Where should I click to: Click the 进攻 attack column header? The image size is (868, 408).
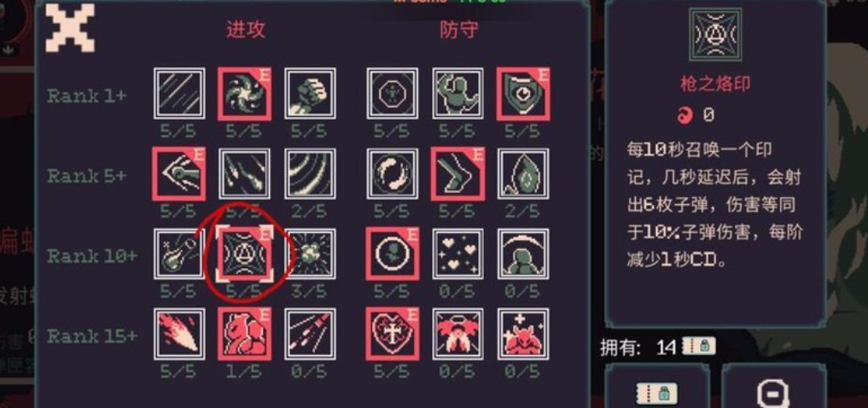click(245, 29)
